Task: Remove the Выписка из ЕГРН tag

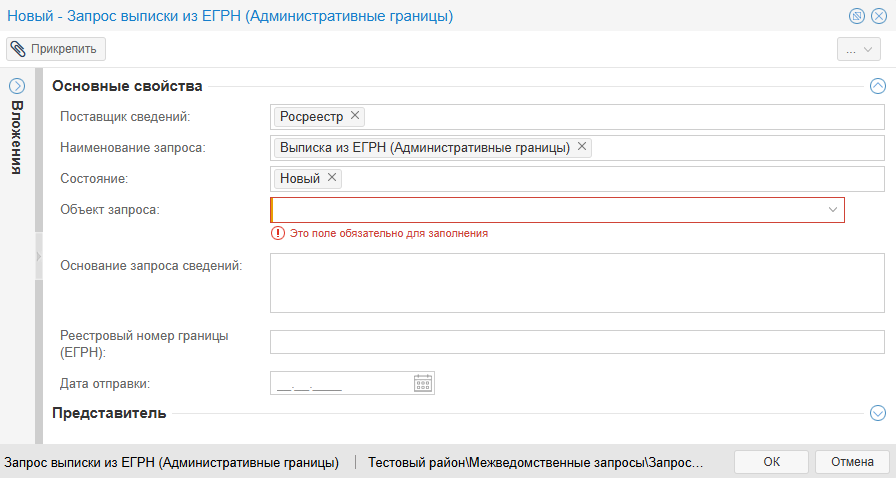Action: [x=581, y=147]
